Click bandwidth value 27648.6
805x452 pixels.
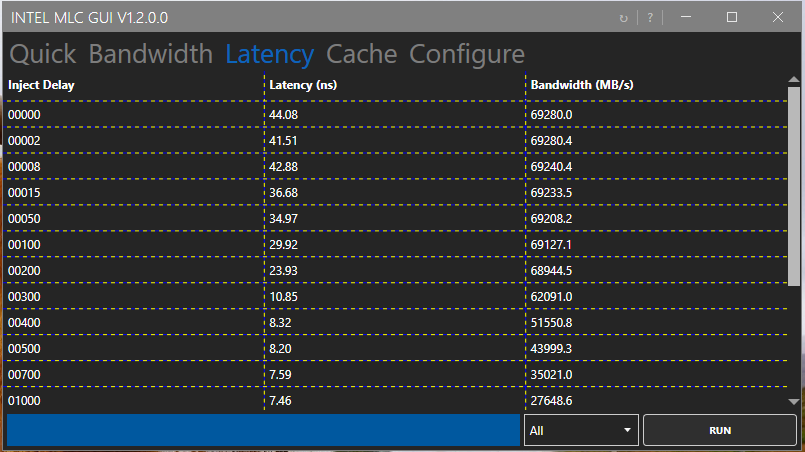(551, 401)
